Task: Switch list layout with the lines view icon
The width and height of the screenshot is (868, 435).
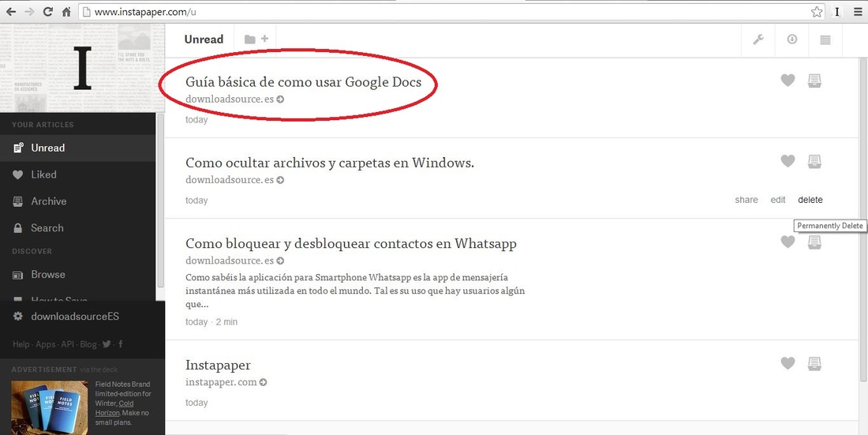Action: coord(825,40)
